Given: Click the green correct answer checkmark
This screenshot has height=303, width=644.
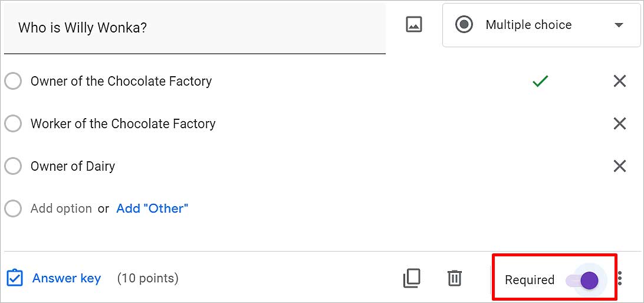Looking at the screenshot, I should click(x=540, y=82).
